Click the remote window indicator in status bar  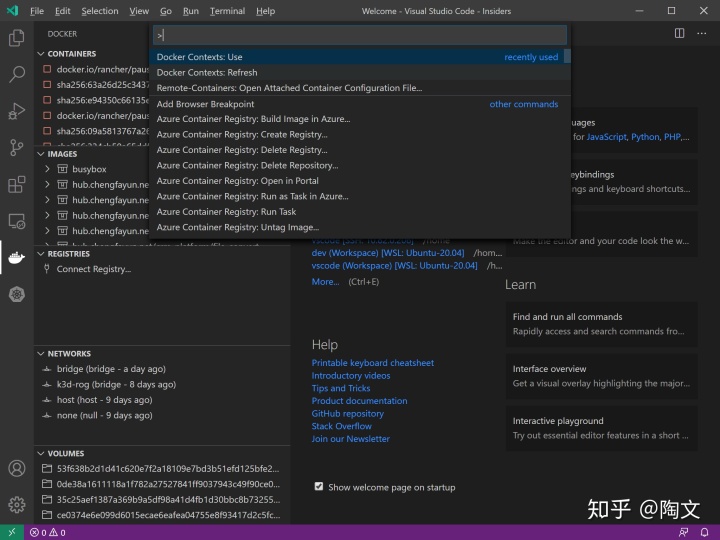point(12,532)
